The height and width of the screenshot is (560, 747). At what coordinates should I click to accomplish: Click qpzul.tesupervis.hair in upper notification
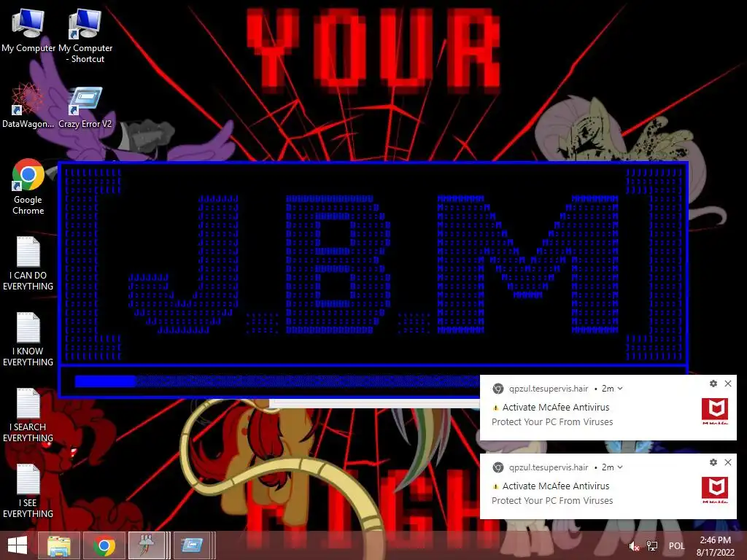click(x=549, y=389)
